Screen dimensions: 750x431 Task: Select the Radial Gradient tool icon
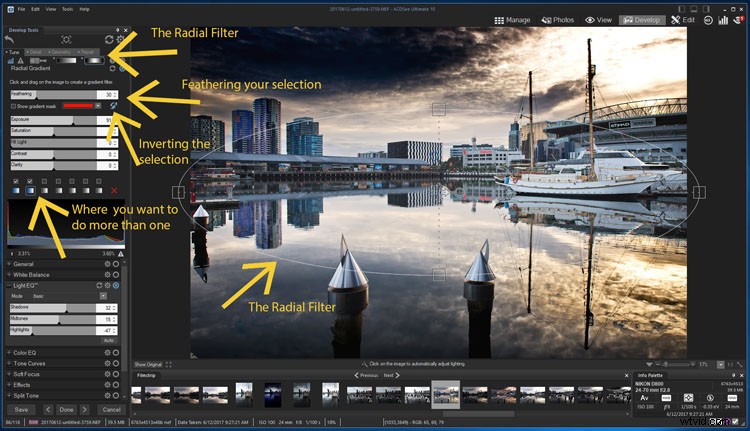[x=94, y=61]
